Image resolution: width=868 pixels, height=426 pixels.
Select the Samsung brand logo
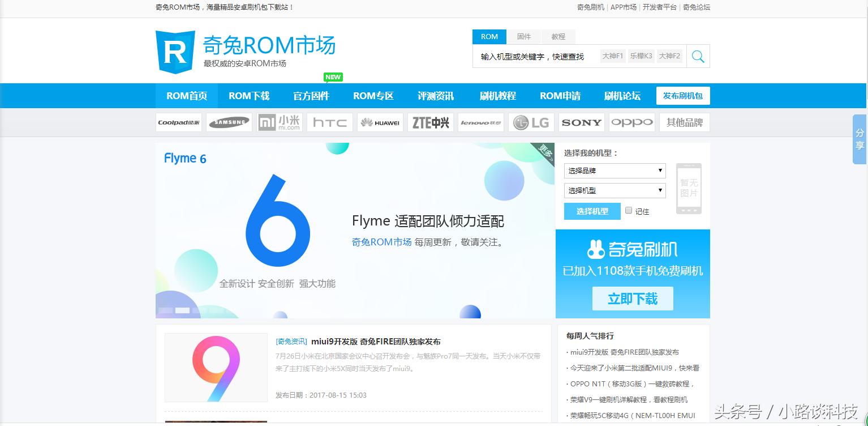(x=229, y=122)
